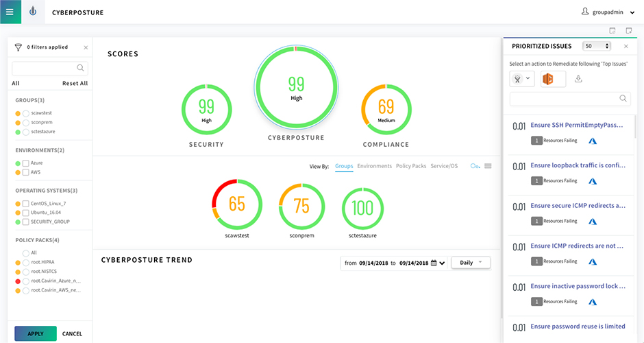Click Azure icon on SSH PermitEmptyPass issue
The height and width of the screenshot is (343, 644).
click(592, 141)
